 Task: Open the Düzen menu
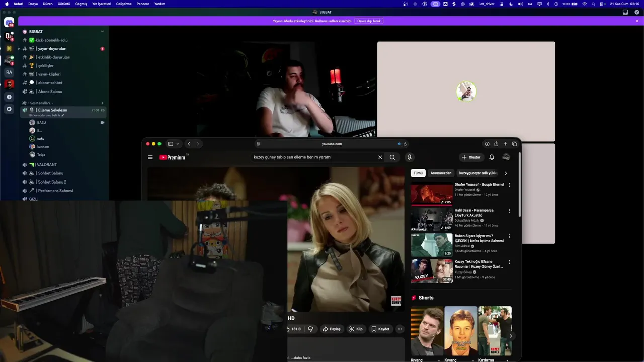pos(48,4)
